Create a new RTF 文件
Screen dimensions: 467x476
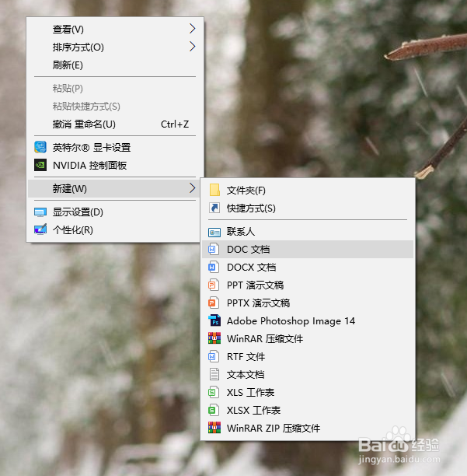coord(308,357)
